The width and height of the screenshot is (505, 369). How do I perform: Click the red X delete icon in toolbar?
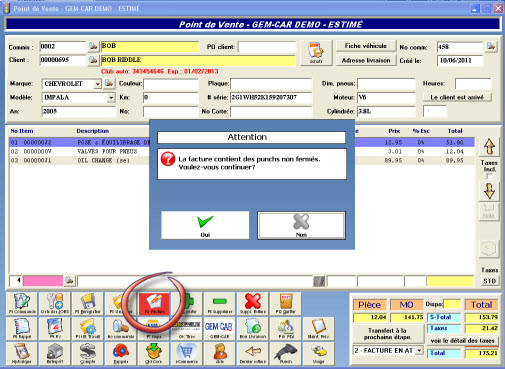pos(253,303)
